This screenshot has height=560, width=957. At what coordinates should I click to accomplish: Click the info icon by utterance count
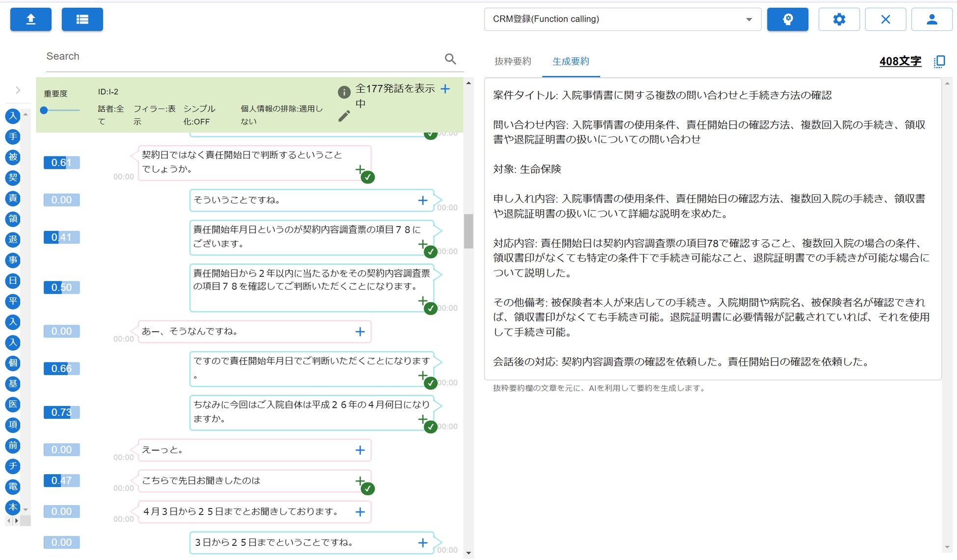pos(344,92)
